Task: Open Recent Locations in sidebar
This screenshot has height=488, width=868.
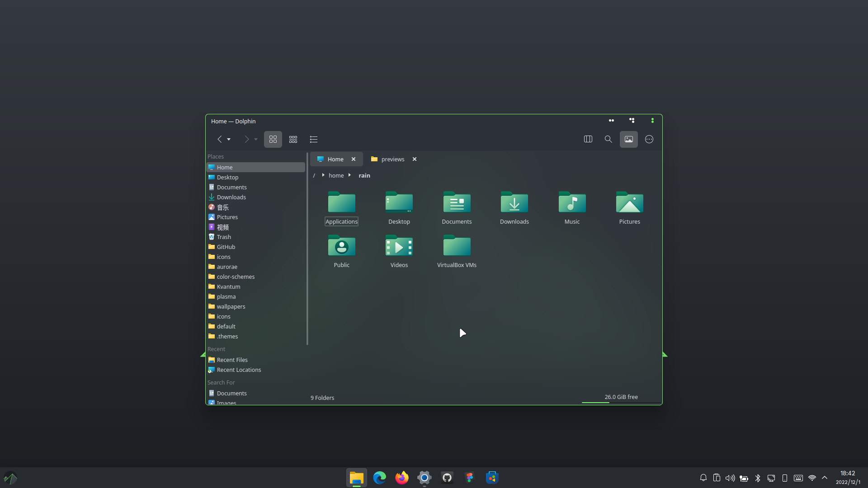Action: coord(256,370)
